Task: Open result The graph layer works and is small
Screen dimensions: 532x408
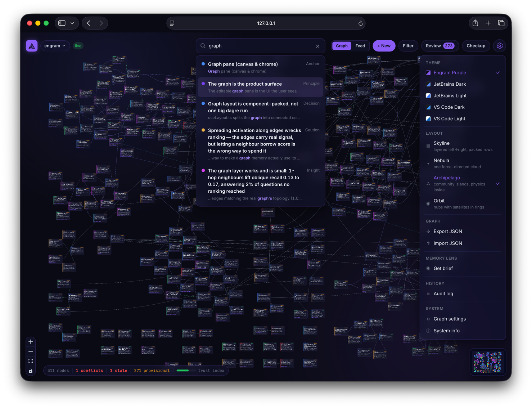Action: [261, 184]
